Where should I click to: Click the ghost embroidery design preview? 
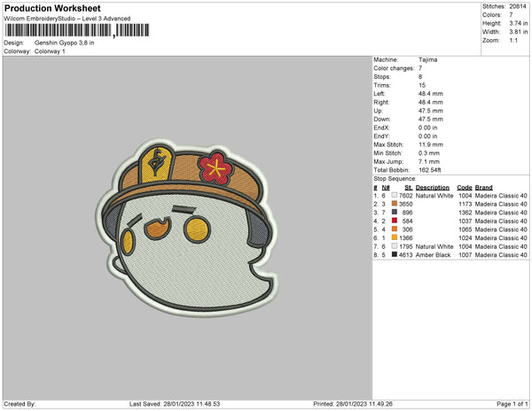186,227
